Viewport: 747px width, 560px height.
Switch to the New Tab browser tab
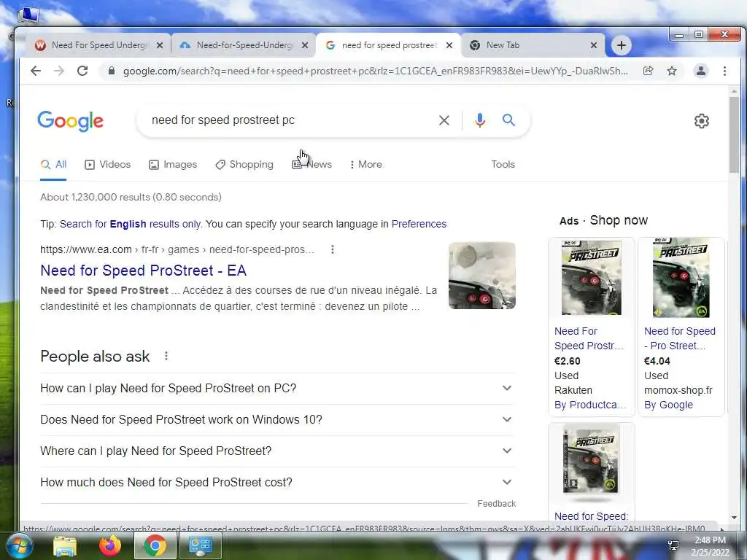[533, 45]
